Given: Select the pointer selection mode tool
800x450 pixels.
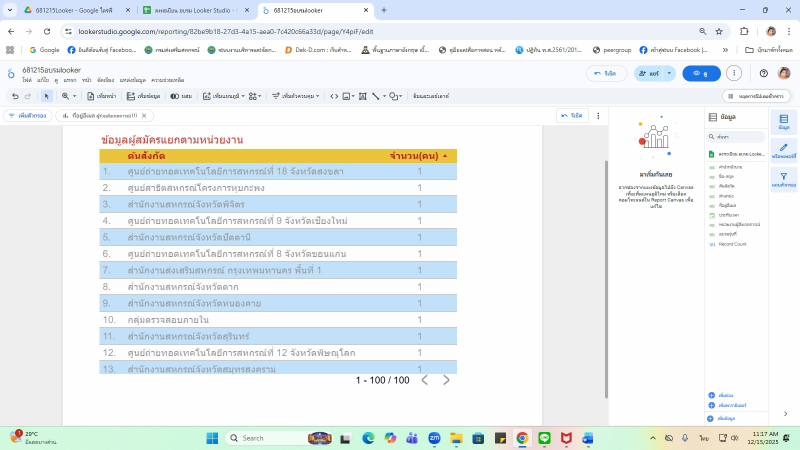Looking at the screenshot, I should (x=46, y=96).
